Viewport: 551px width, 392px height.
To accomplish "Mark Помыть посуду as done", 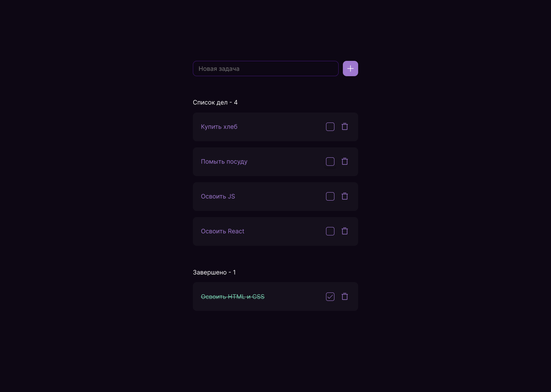I will [x=330, y=162].
